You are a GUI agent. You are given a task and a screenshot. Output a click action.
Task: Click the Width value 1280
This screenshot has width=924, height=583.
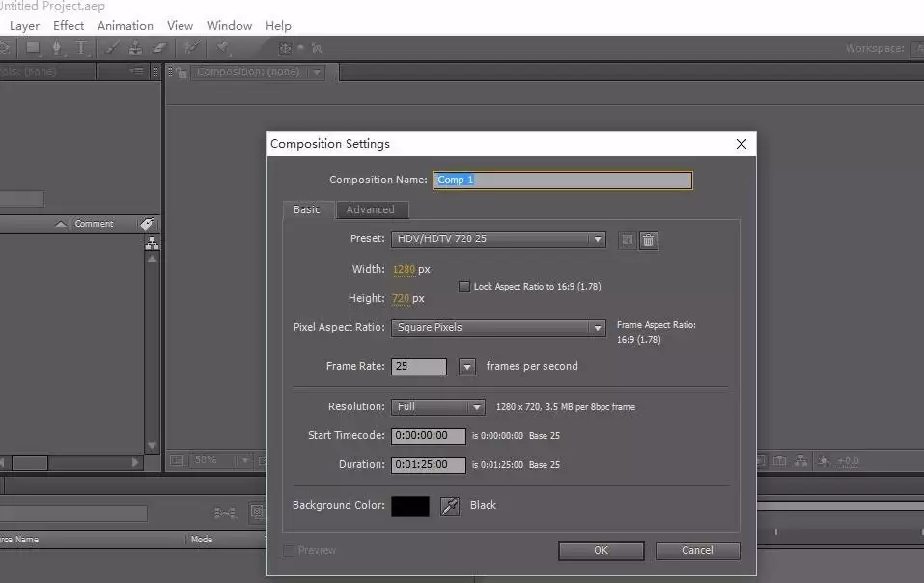click(x=405, y=269)
